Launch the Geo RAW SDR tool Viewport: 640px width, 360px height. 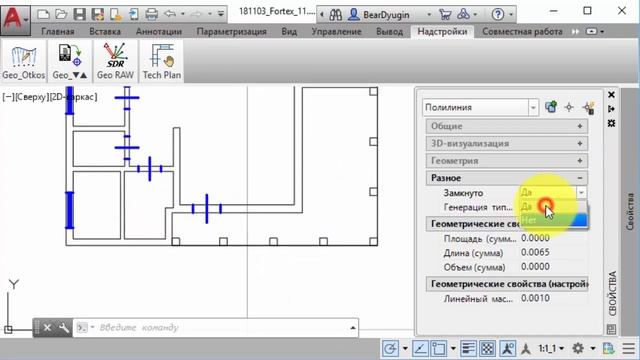click(x=115, y=61)
